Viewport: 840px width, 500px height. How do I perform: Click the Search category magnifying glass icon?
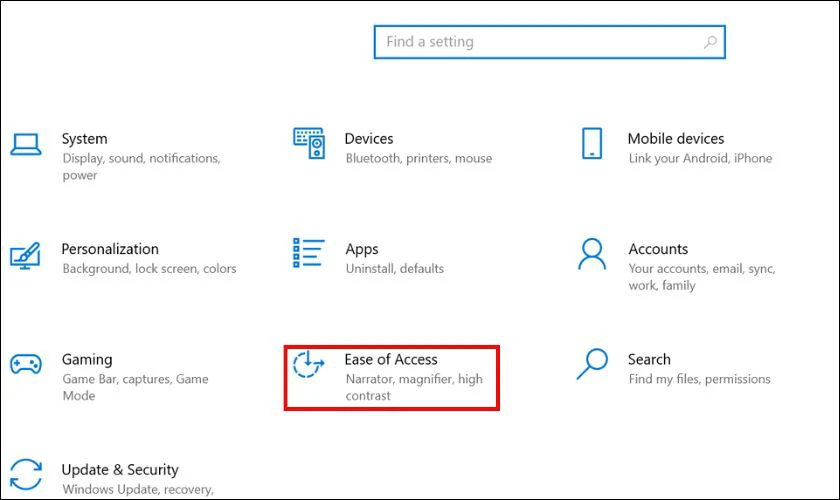pos(592,364)
